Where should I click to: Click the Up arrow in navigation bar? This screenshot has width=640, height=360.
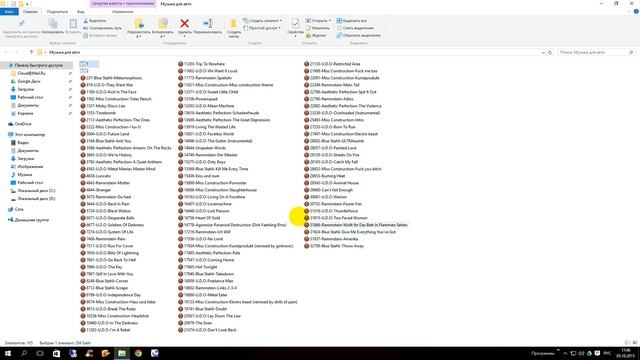pyautogui.click(x=31, y=52)
